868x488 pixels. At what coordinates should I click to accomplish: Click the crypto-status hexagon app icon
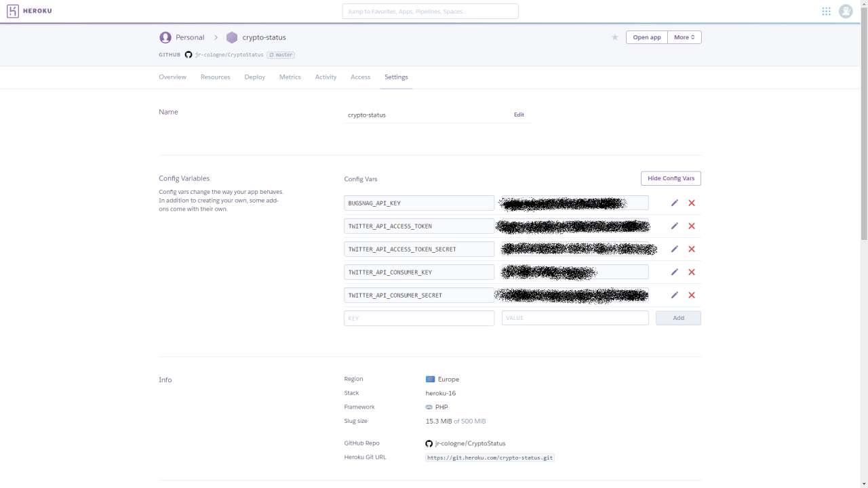click(232, 37)
